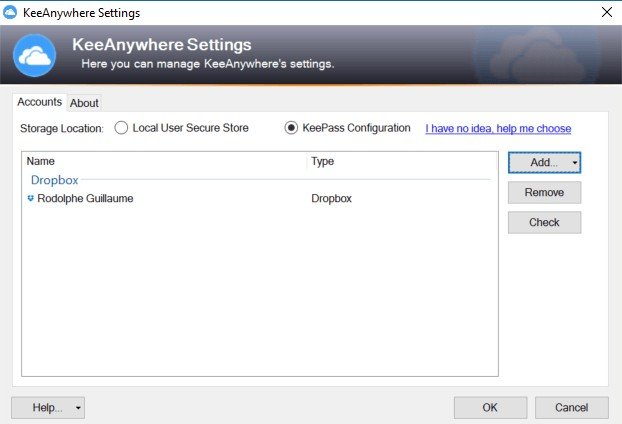Image resolution: width=622 pixels, height=424 pixels.
Task: Click the Add... button
Action: click(x=544, y=163)
